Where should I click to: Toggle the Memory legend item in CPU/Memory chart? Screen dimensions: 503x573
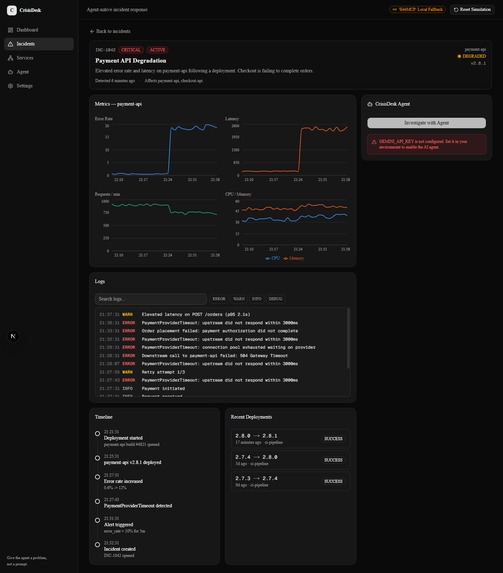coord(294,258)
